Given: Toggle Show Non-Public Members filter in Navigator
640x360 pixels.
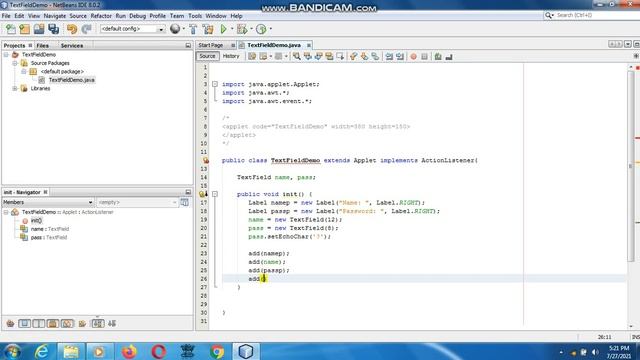Looking at the screenshot, I should [53, 323].
